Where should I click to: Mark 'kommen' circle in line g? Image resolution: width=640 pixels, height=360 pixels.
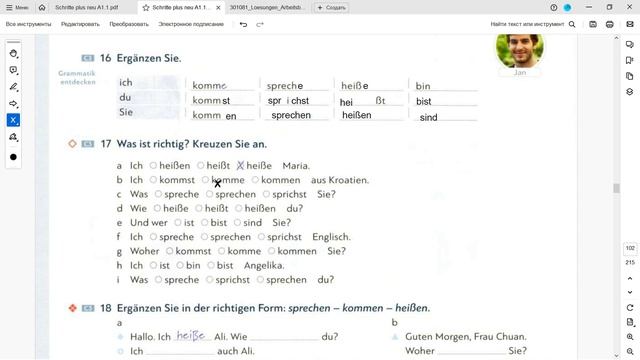pos(271,251)
